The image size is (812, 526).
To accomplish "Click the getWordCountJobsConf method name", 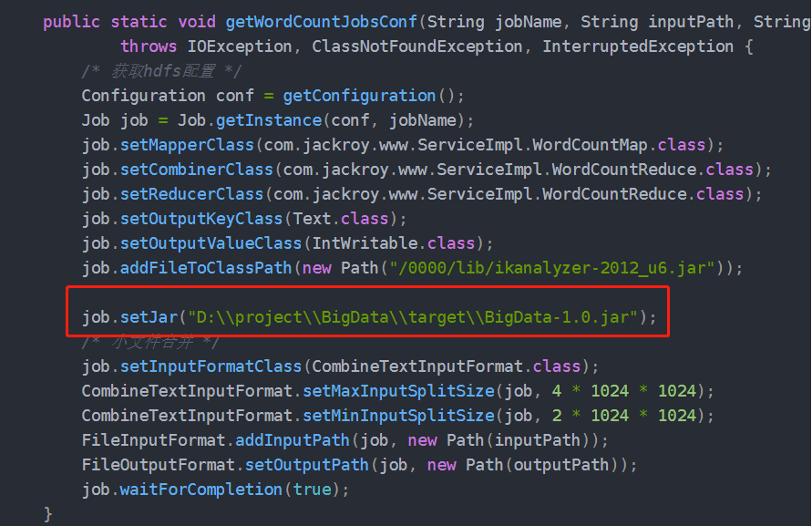I will (321, 22).
